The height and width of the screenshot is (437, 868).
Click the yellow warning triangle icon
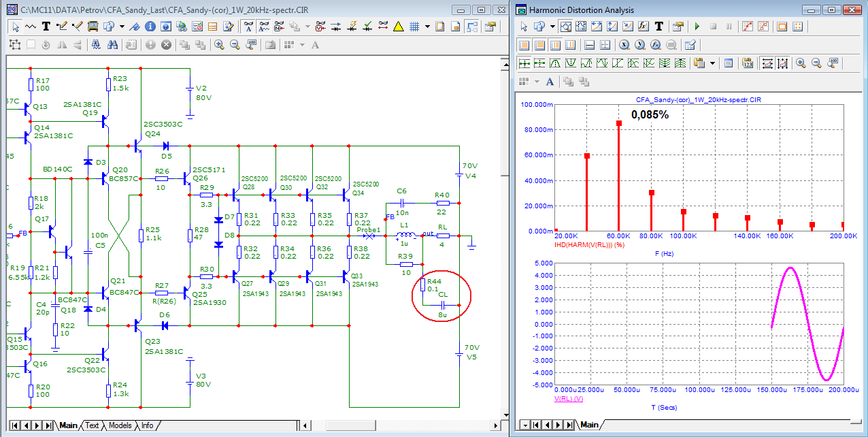click(398, 27)
